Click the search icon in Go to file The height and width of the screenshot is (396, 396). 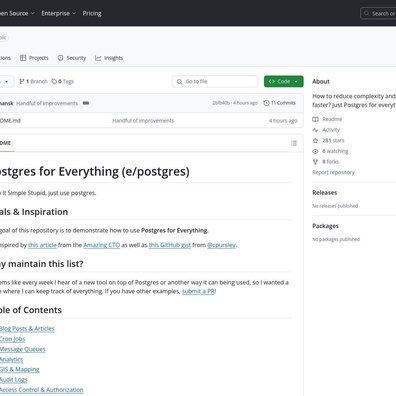[179, 82]
